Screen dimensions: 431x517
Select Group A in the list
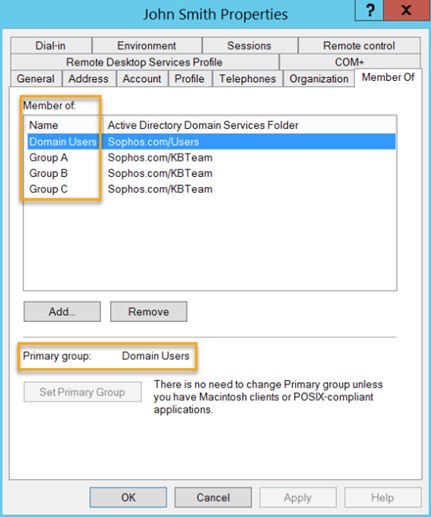(49, 157)
